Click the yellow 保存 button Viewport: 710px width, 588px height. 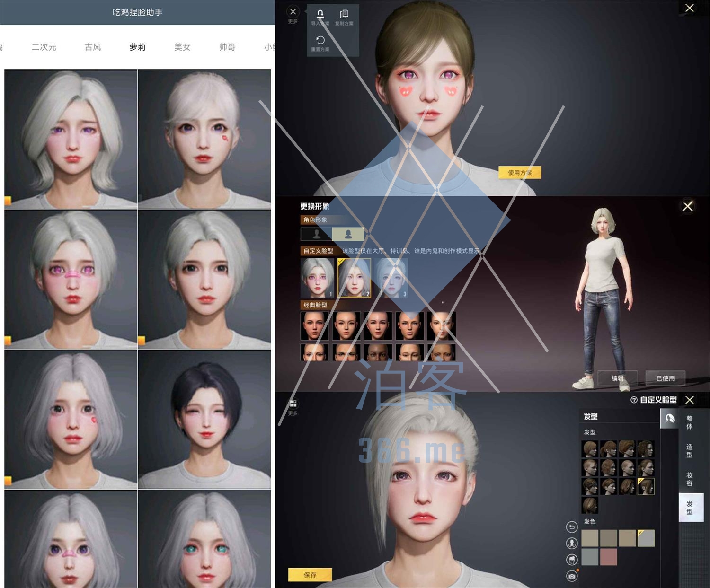pos(310,575)
